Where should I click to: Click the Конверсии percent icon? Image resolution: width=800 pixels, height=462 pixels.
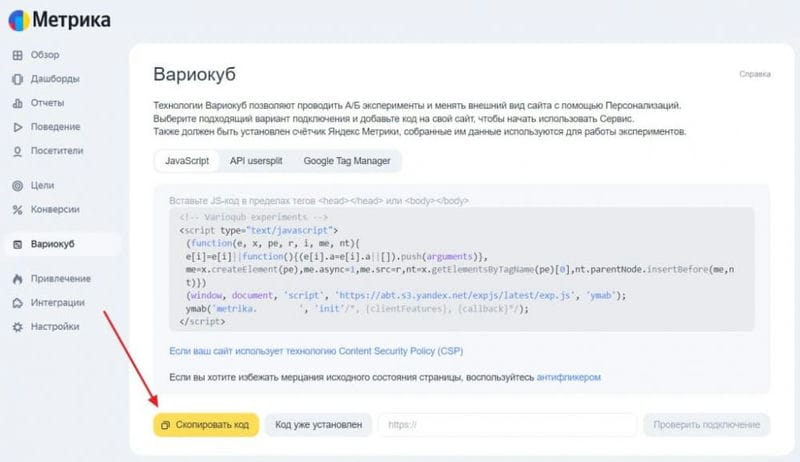click(17, 210)
